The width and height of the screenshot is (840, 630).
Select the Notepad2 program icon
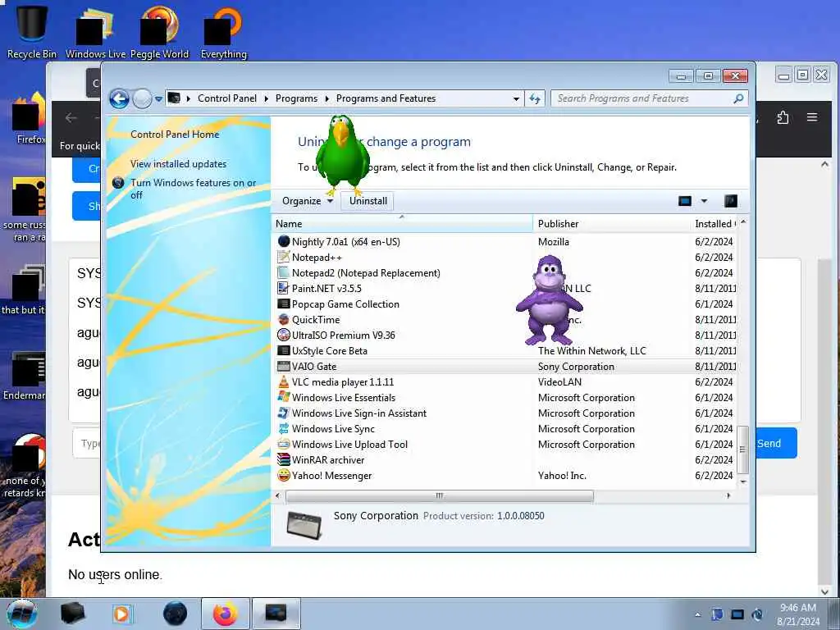point(283,272)
